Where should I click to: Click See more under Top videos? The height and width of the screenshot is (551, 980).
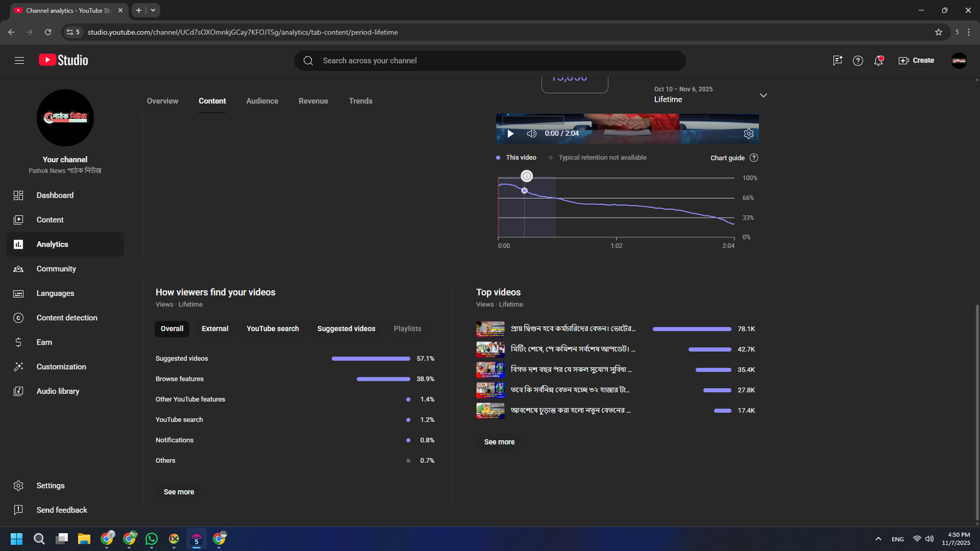click(499, 442)
